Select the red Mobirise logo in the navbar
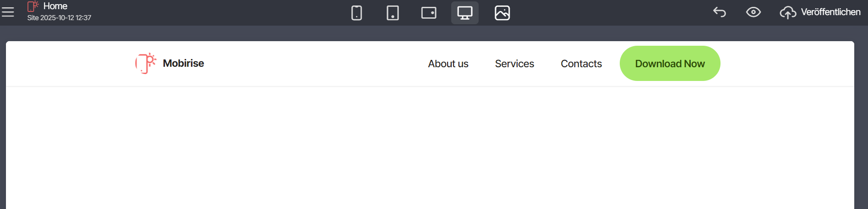 tap(146, 63)
